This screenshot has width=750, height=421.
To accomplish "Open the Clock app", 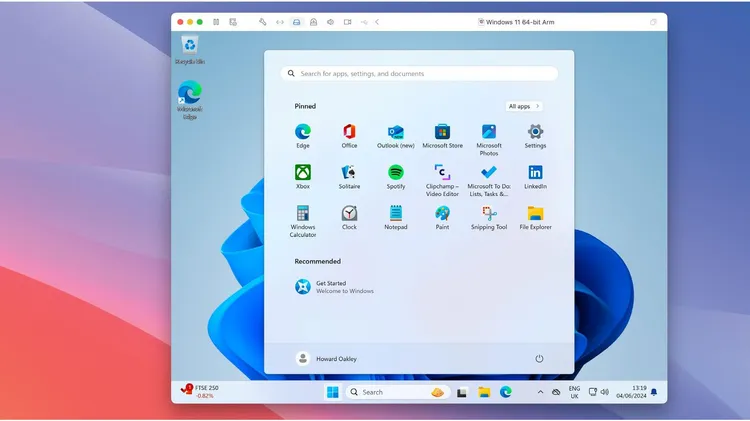I will [x=349, y=217].
